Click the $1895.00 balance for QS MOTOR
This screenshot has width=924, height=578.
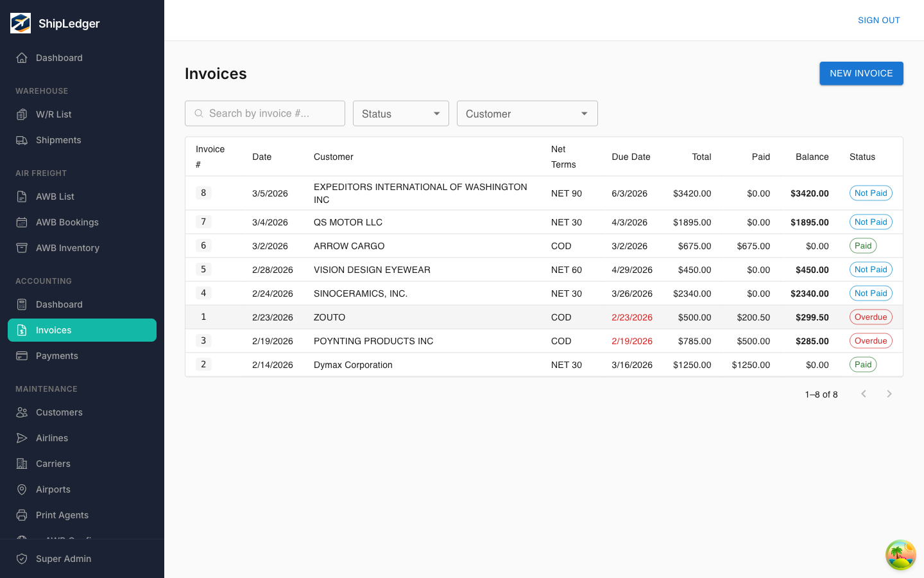point(810,222)
